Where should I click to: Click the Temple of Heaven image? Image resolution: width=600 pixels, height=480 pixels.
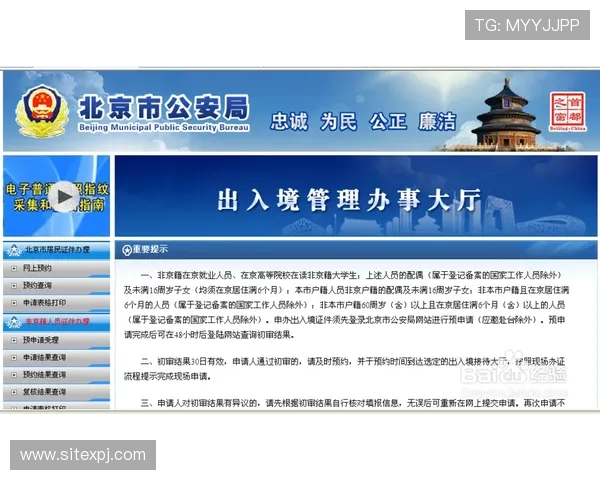point(506,114)
